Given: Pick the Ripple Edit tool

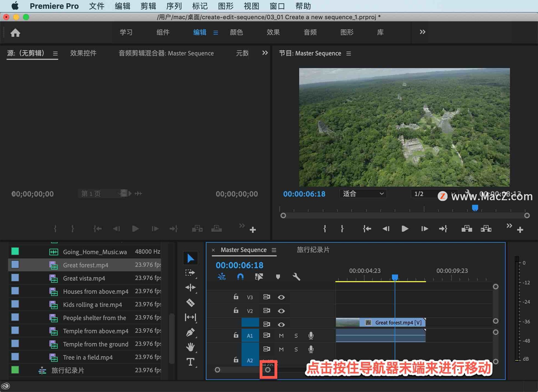Looking at the screenshot, I should 190,287.
